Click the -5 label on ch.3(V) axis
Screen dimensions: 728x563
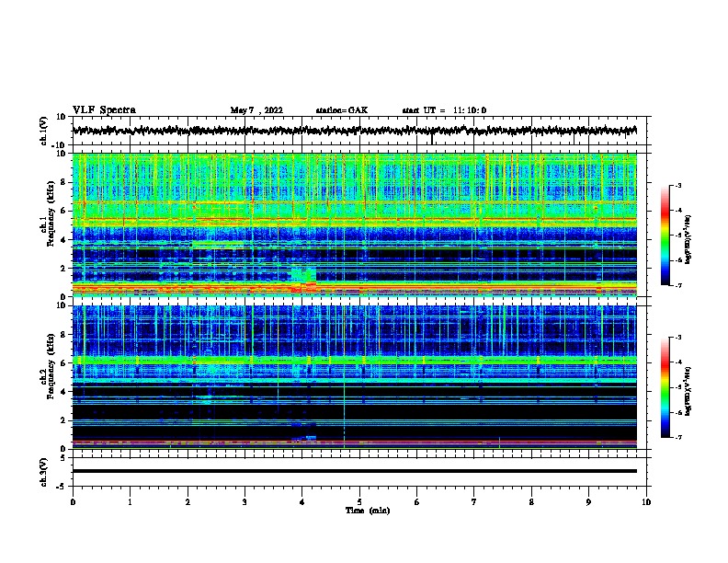pos(62,487)
